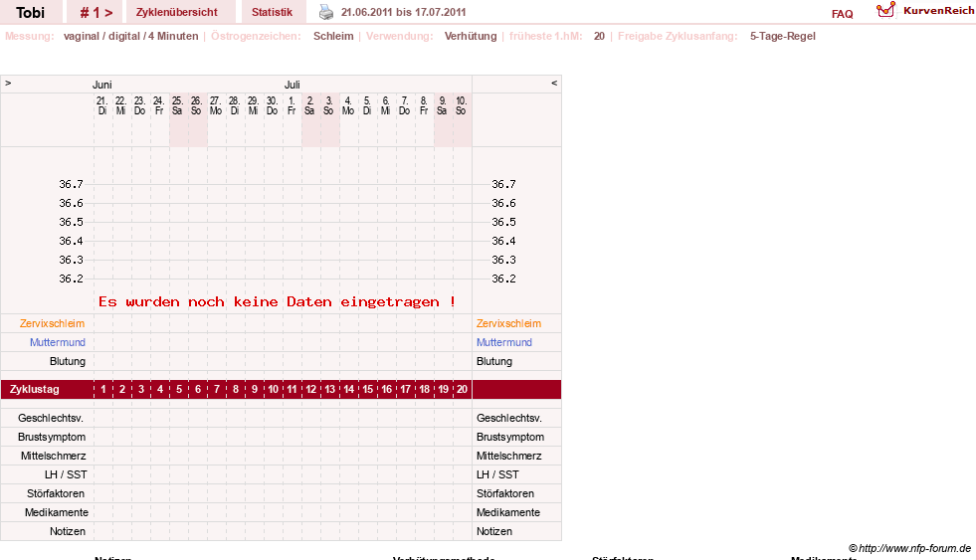
Task: Select date column 1. Fr
Action: pos(292,105)
